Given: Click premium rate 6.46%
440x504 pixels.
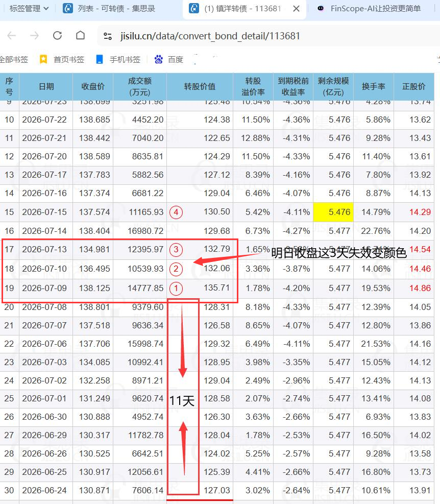Looking at the screenshot, I should click(258, 193).
